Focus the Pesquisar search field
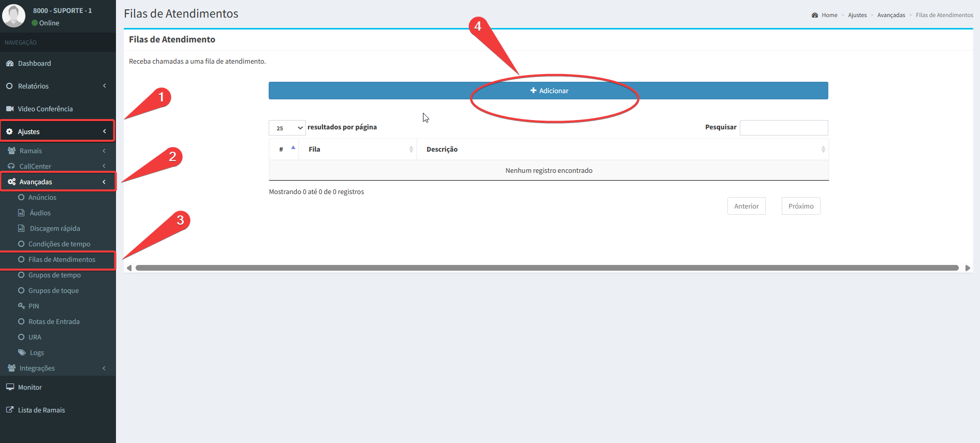 pyautogui.click(x=783, y=128)
